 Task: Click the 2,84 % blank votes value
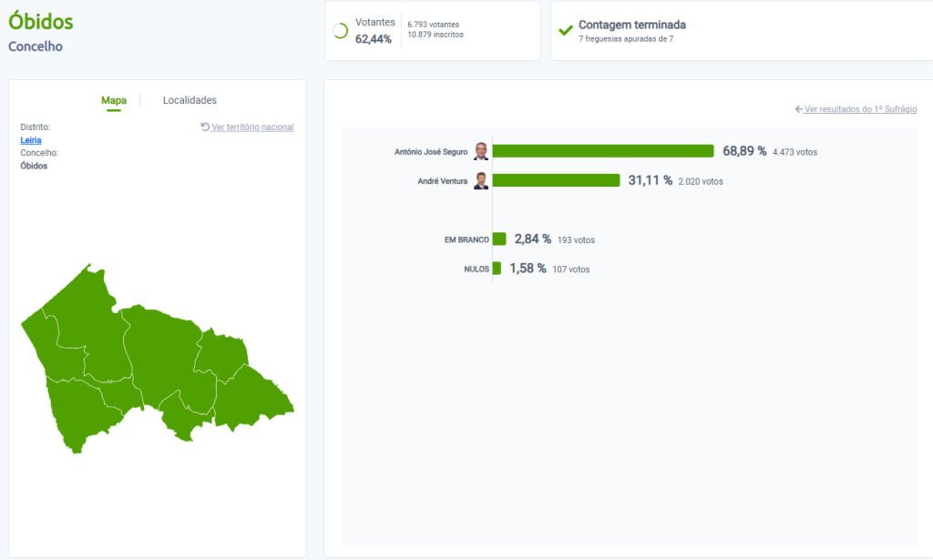coord(532,239)
